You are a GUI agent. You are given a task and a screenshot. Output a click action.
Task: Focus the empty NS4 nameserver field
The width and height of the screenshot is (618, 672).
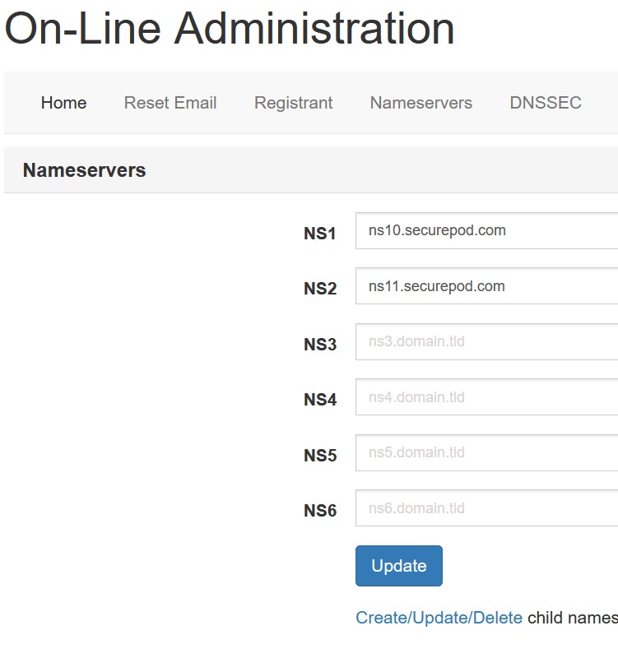[x=487, y=396]
